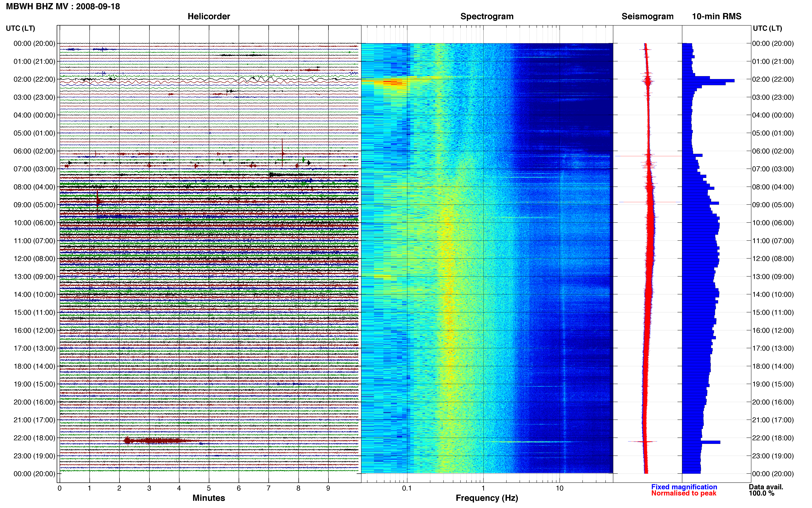This screenshot has width=812, height=508.
Task: Click the 'Fixed magnification' legend text
Action: (x=684, y=487)
